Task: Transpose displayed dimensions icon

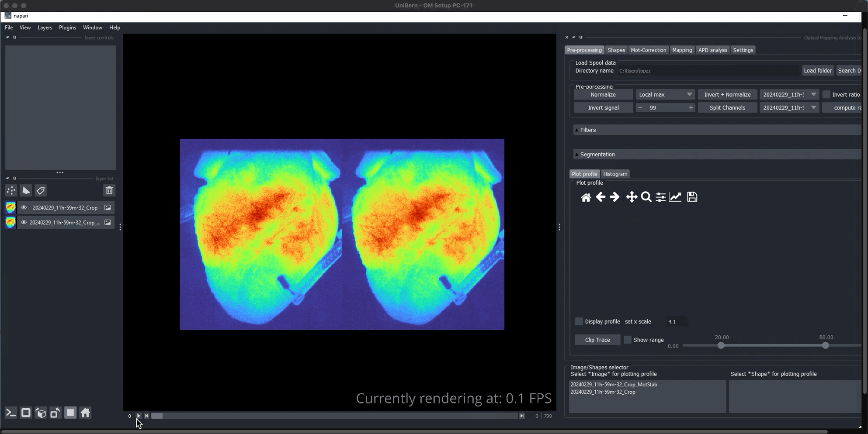Action: coord(56,413)
